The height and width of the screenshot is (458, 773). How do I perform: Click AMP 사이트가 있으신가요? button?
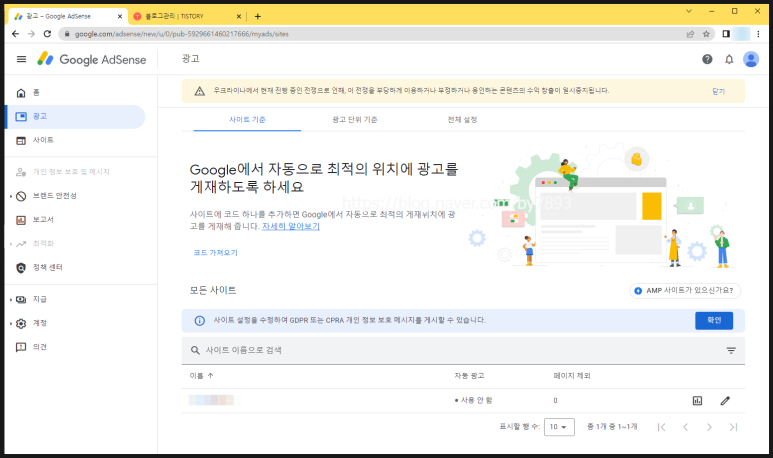click(x=685, y=290)
